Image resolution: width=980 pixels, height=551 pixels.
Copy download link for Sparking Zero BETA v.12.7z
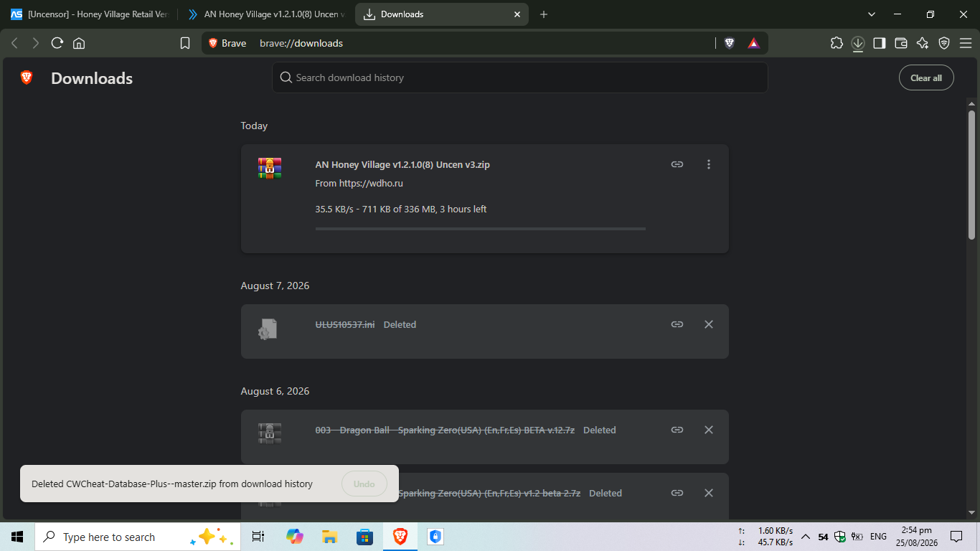click(x=677, y=430)
